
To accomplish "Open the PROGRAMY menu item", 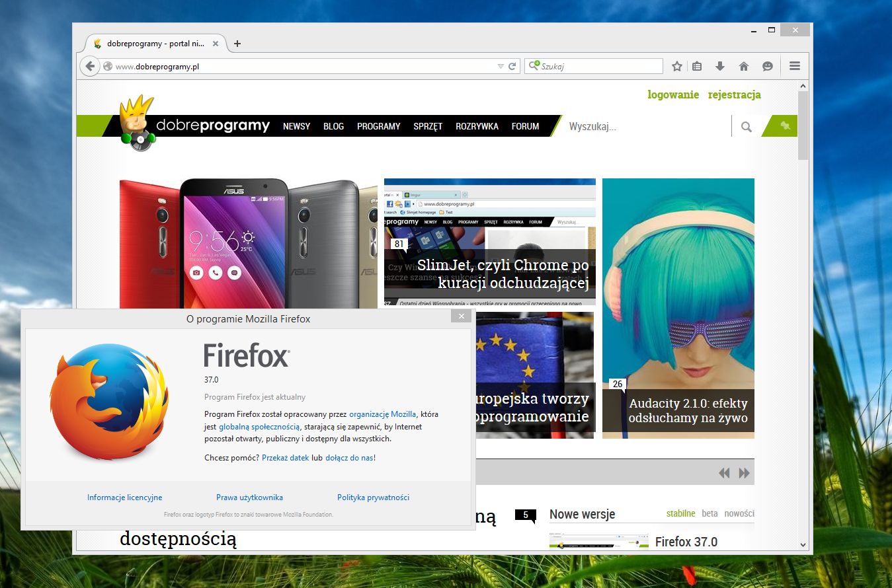I will coord(379,126).
